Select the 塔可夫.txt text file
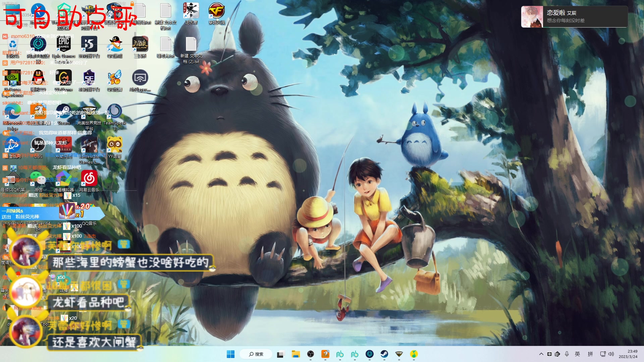Image resolution: width=644 pixels, height=362 pixels. pyautogui.click(x=165, y=47)
